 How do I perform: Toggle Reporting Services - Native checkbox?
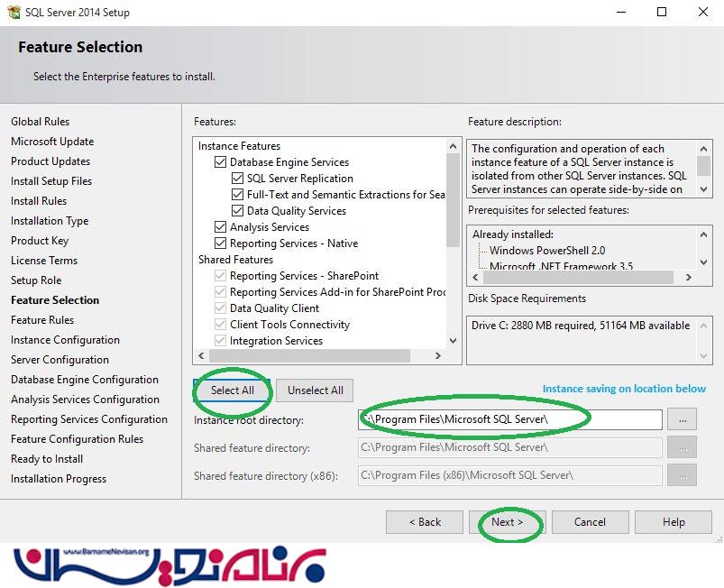220,243
